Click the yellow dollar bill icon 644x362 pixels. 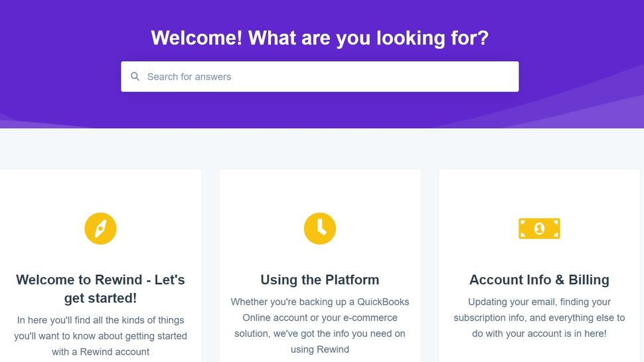[x=539, y=228]
